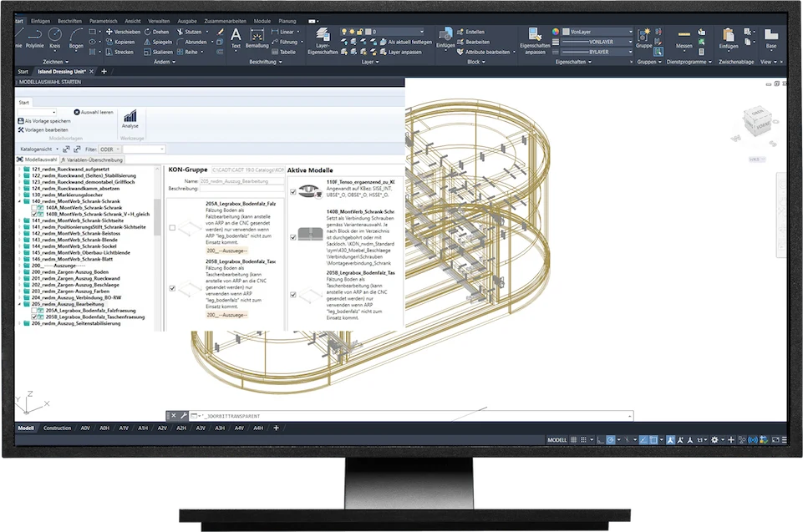Click the Skalieren scale tool

pos(158,53)
